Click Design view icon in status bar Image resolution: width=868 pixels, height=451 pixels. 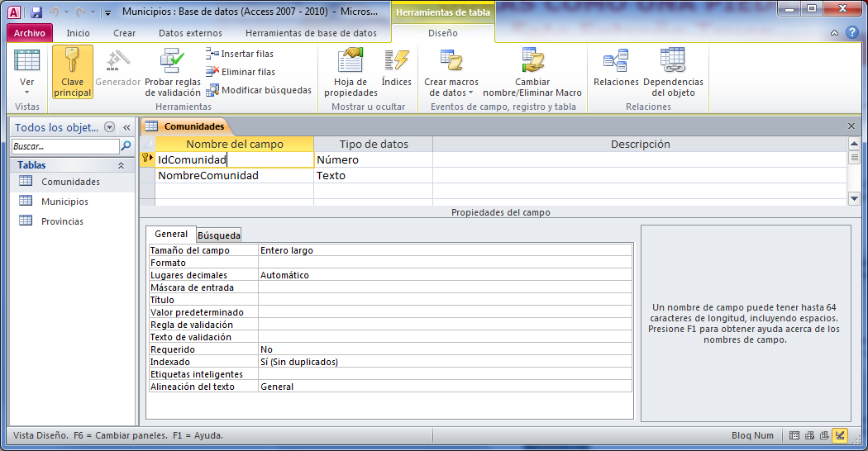[x=840, y=435]
